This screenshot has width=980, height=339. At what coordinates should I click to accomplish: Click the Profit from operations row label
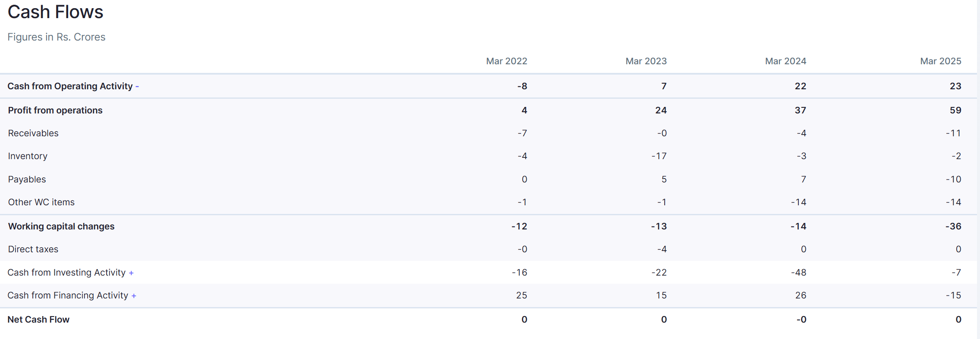point(55,110)
